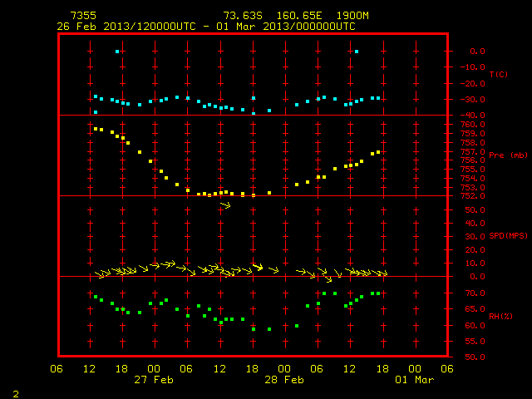
Task: Select the 27 Feb date label
Action: [x=154, y=380]
